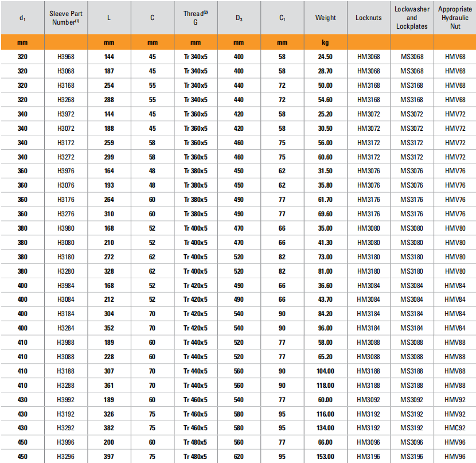Click the L value 397
The height and width of the screenshot is (463, 476).
point(109,457)
